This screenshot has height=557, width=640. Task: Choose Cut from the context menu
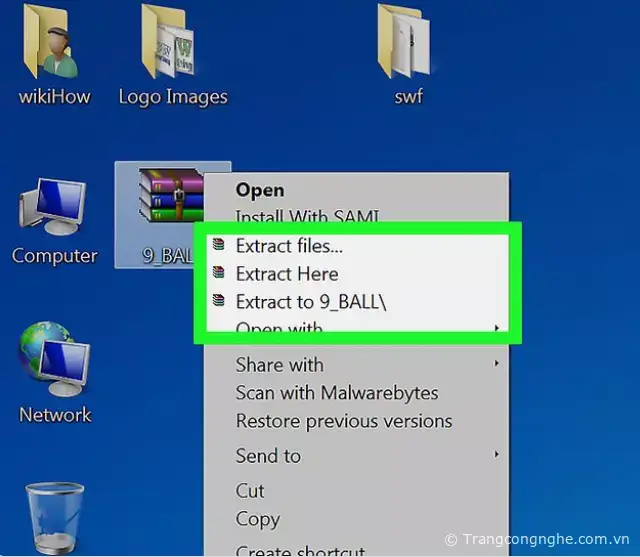point(250,490)
